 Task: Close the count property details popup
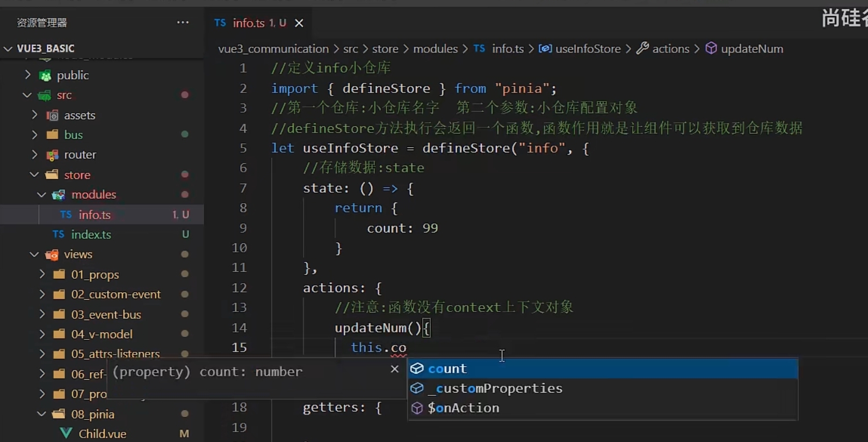395,368
